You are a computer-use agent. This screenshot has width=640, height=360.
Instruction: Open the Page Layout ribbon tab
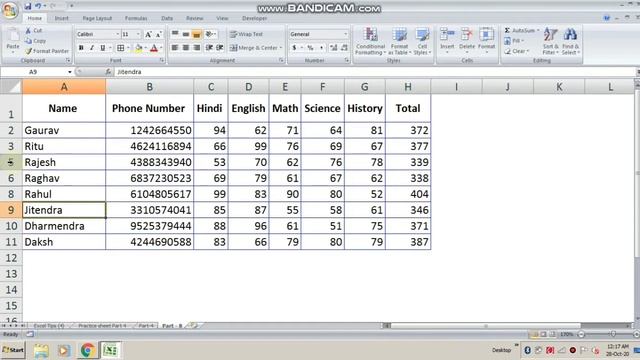point(97,18)
